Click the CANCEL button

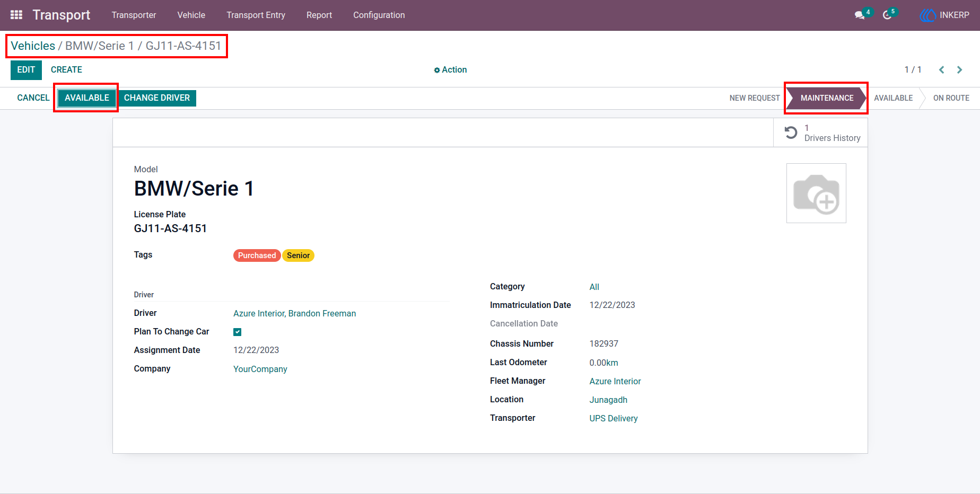point(33,98)
